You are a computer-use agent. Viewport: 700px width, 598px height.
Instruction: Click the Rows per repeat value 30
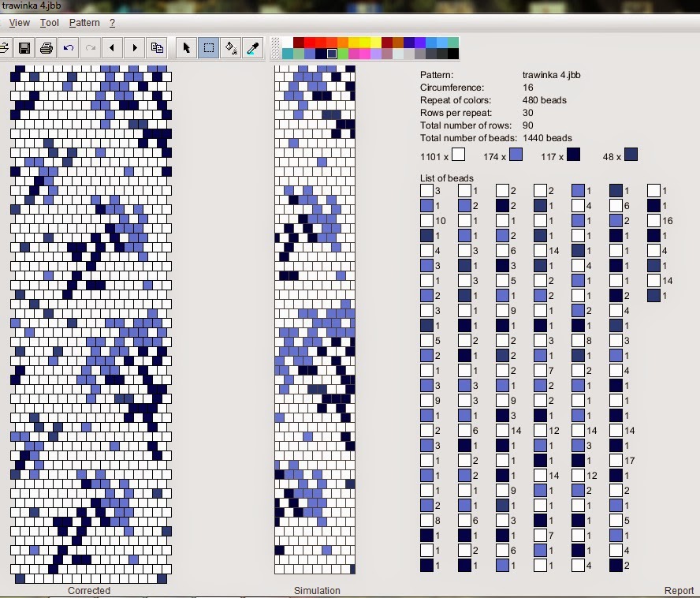pyautogui.click(x=527, y=113)
